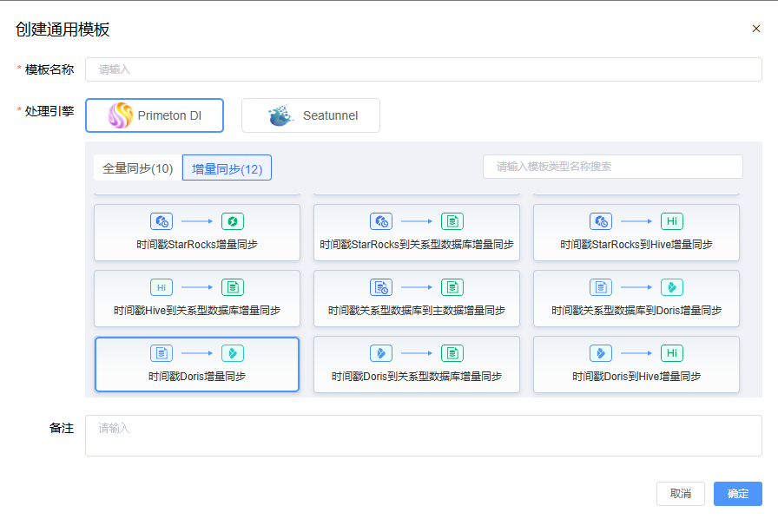Click target icon in 时间戳关系型数据库到主数据增量同步 card
Screen dimensions: 778x532
(452, 286)
